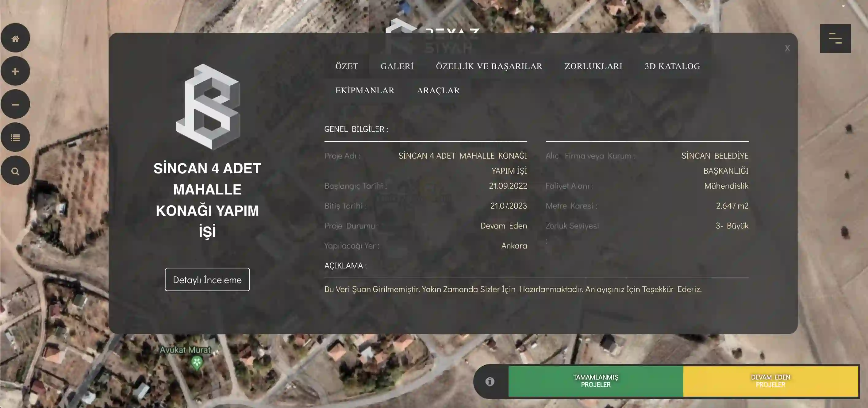
Task: Switch to the ÖZET tab
Action: pyautogui.click(x=346, y=66)
